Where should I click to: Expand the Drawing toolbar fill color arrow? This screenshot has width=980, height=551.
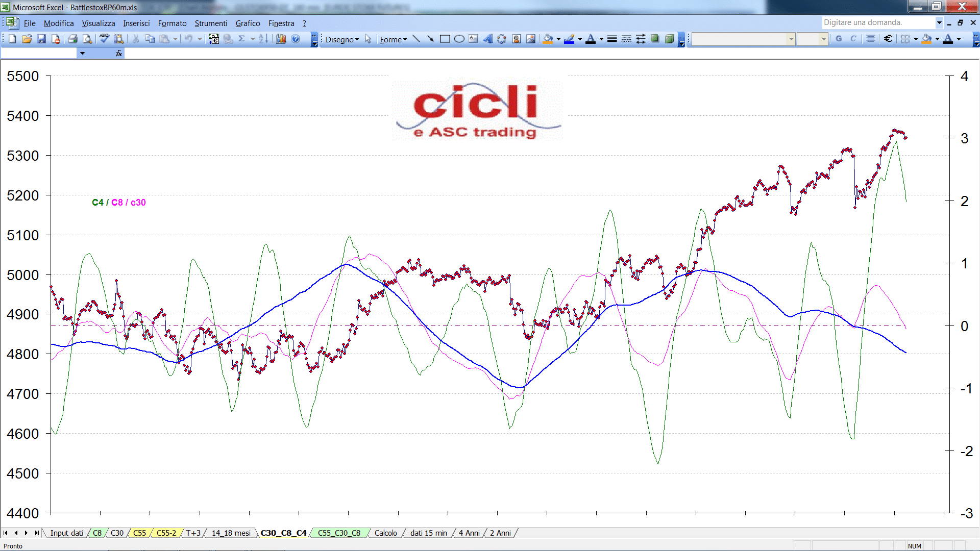[558, 39]
